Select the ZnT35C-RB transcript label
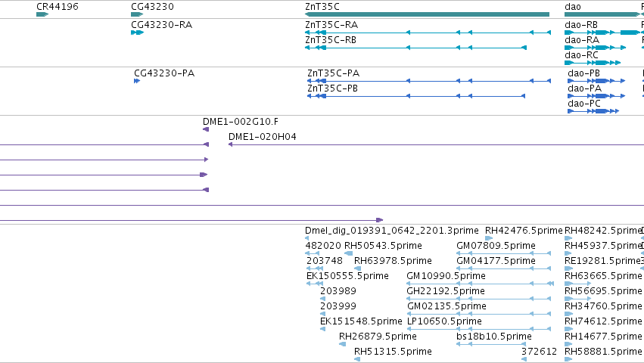The width and height of the screenshot is (644, 363). pos(331,40)
